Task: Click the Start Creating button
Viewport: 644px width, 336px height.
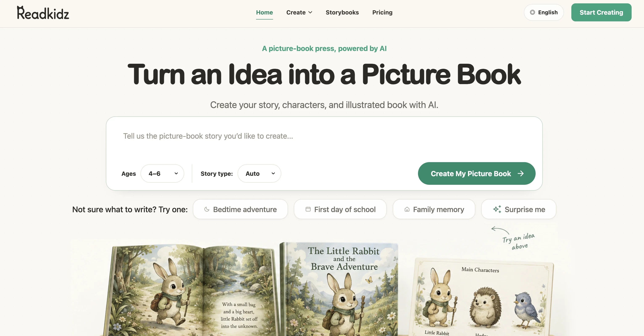Action: [601, 12]
